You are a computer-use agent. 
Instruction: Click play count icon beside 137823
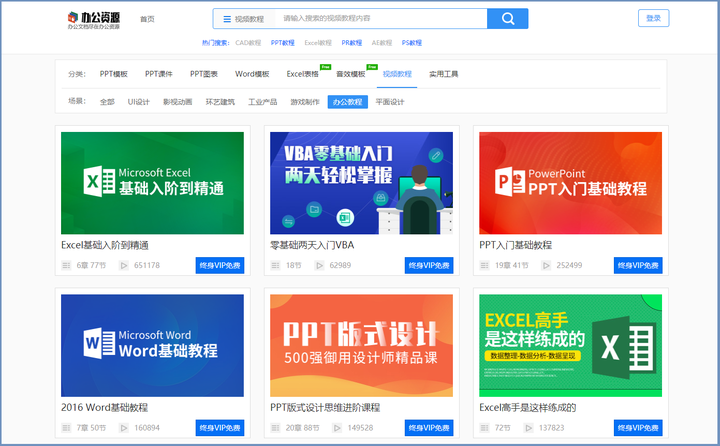click(529, 428)
